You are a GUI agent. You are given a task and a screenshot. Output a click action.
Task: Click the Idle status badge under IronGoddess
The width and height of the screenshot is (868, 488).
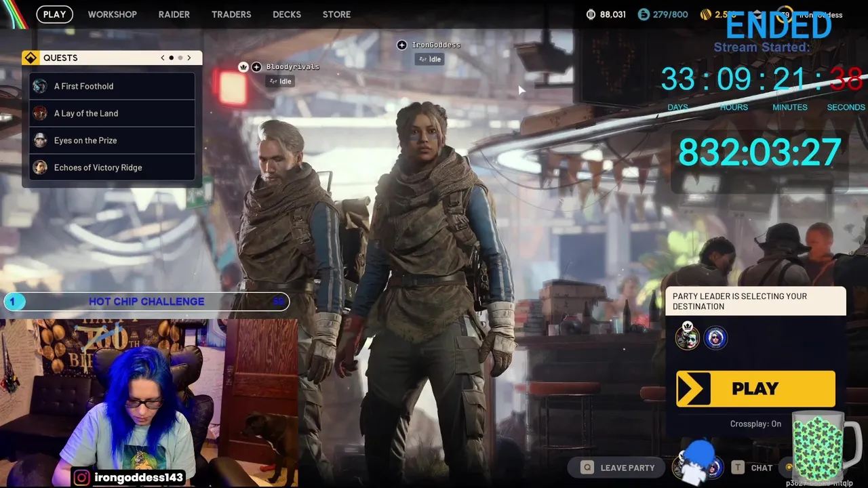[x=430, y=59]
